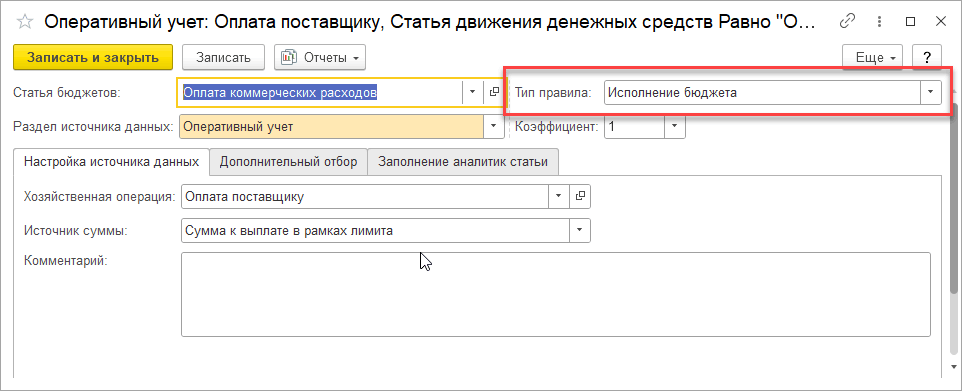Click into the Комментарий text area
Viewport: 962px width, 391px height.
pos(556,294)
